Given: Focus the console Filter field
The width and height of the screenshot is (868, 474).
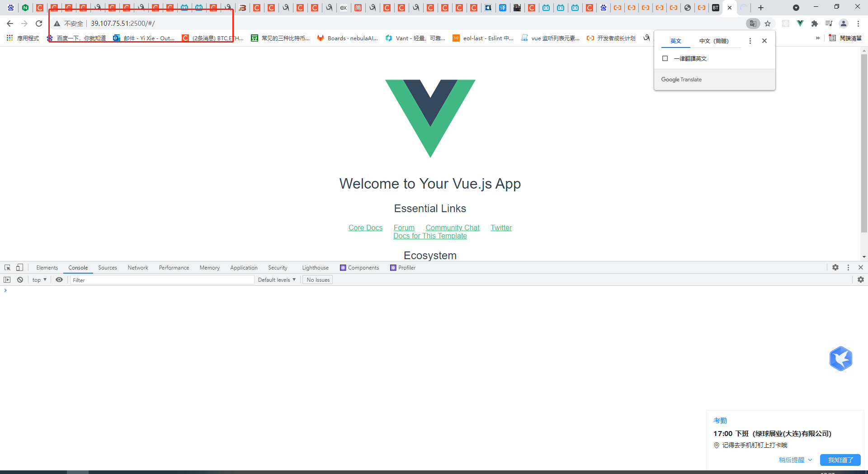Looking at the screenshot, I should tap(162, 280).
